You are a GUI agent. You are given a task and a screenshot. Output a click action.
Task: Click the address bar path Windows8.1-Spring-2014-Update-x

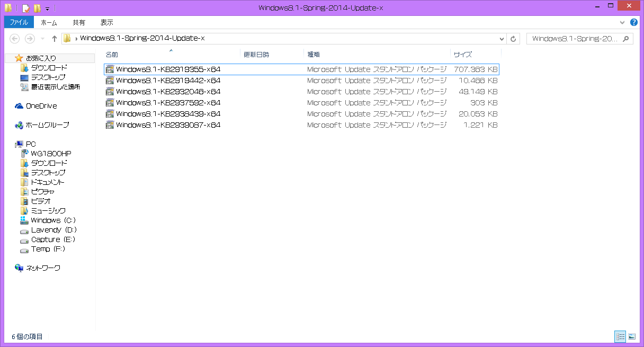coord(142,38)
